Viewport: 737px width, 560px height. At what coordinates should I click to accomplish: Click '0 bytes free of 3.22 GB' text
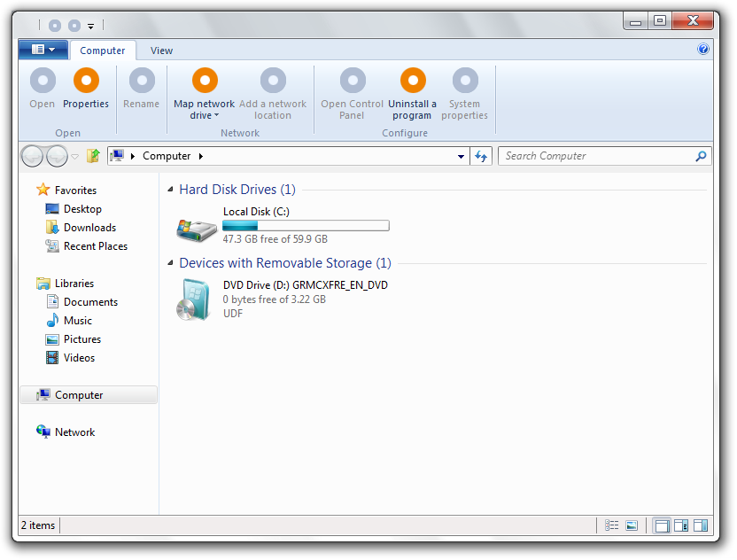pos(274,299)
